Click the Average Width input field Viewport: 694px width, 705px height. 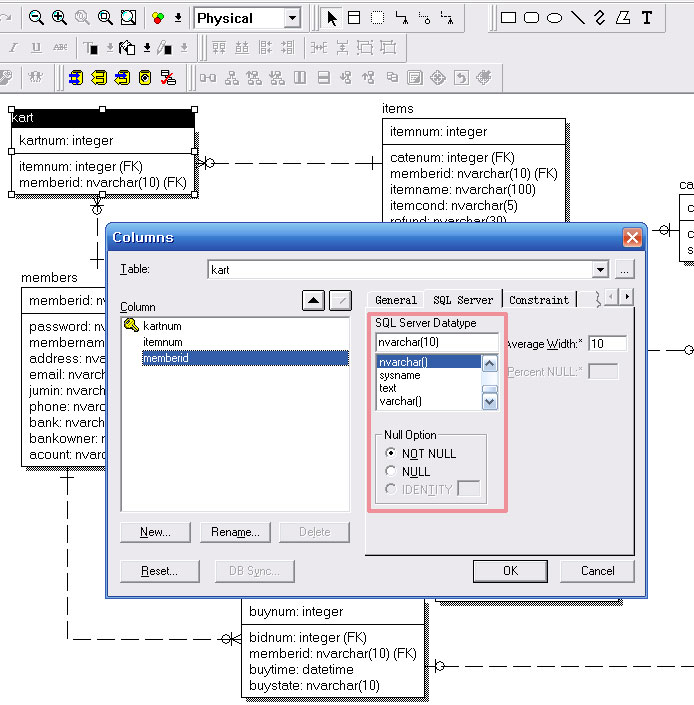pyautogui.click(x=607, y=344)
